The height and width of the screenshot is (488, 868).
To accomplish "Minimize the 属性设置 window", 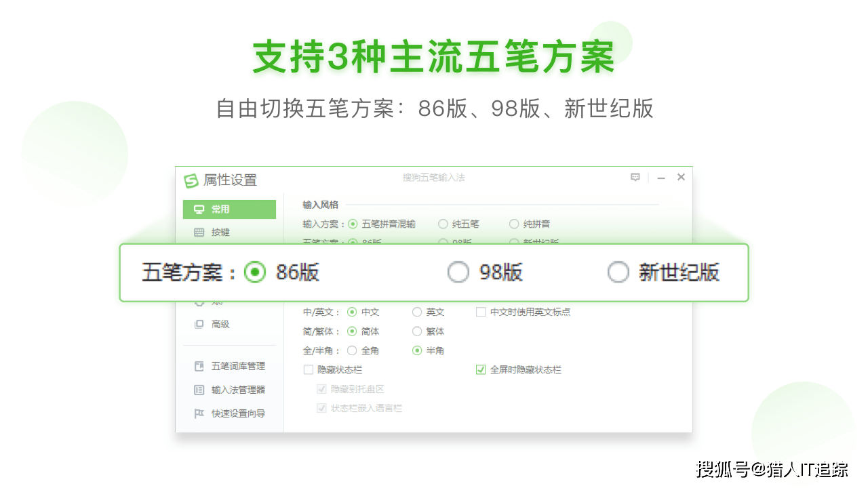I will coord(661,178).
